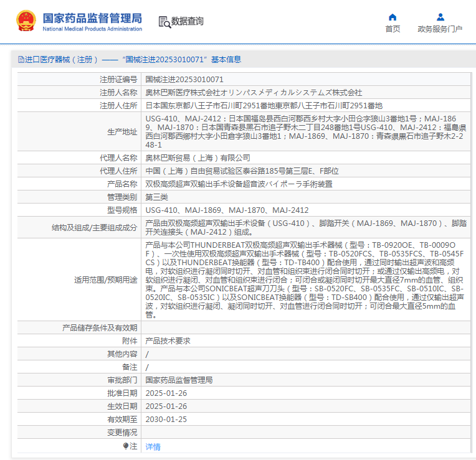This screenshot has width=476, height=460.
Task: Click product name 双极高频超声双输出手术设备
Action: coord(239,184)
